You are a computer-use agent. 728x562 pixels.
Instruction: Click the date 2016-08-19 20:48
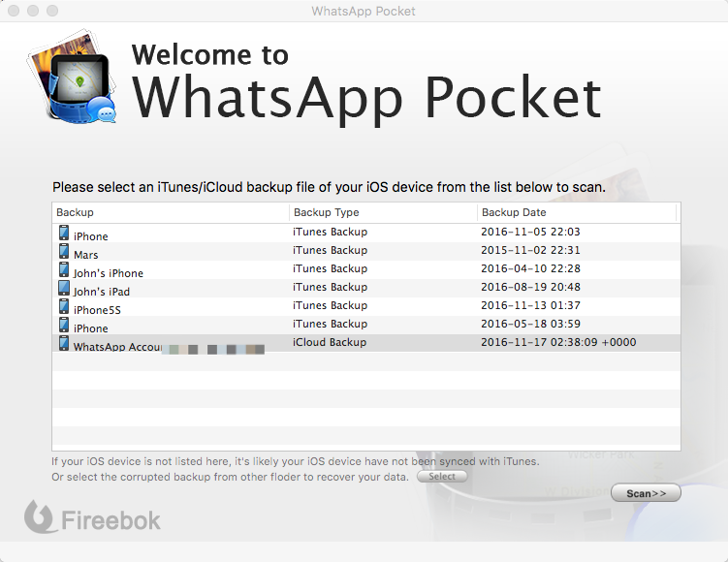(x=530, y=287)
